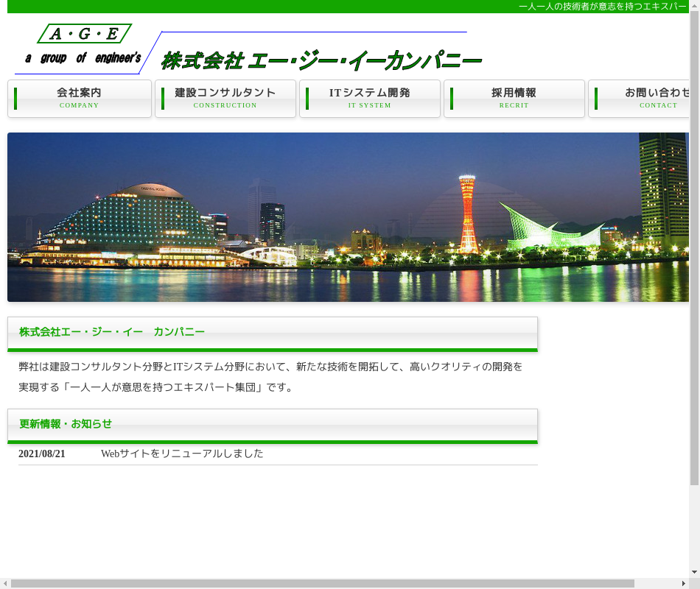This screenshot has height=589, width=700.
Task: Click the green top banner slogan text
Action: click(603, 6)
